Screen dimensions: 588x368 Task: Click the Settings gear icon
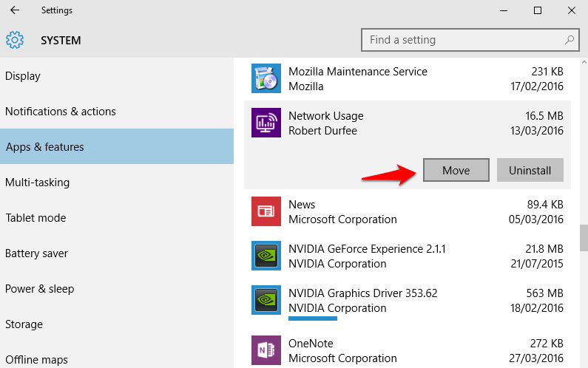click(x=15, y=40)
